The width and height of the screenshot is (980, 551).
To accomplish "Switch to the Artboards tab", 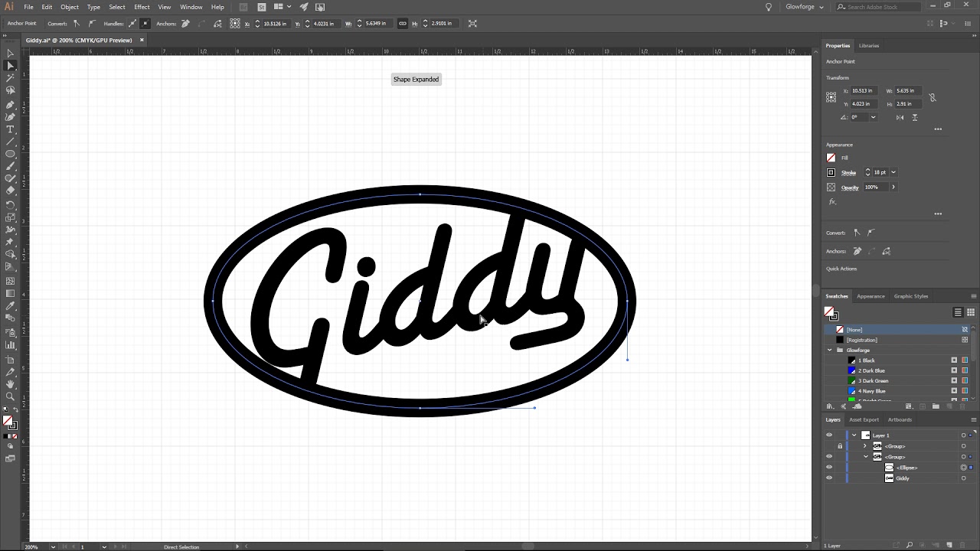I will [900, 419].
